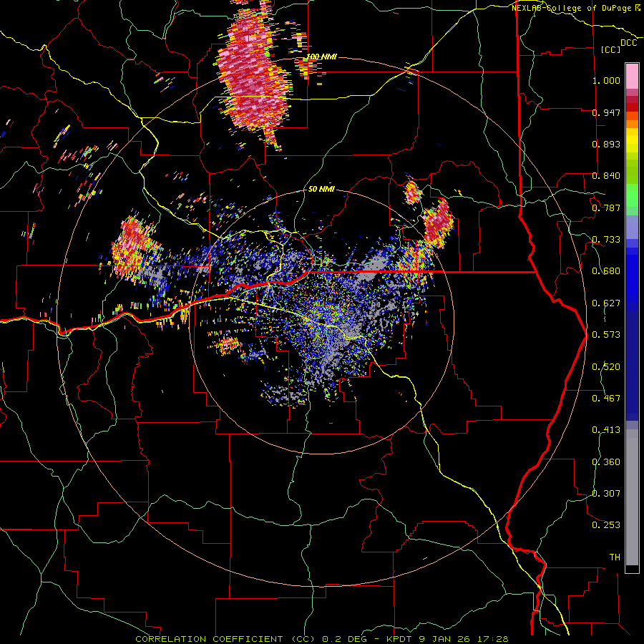
Task: Click the 0.680 scale value
Action: (606, 271)
